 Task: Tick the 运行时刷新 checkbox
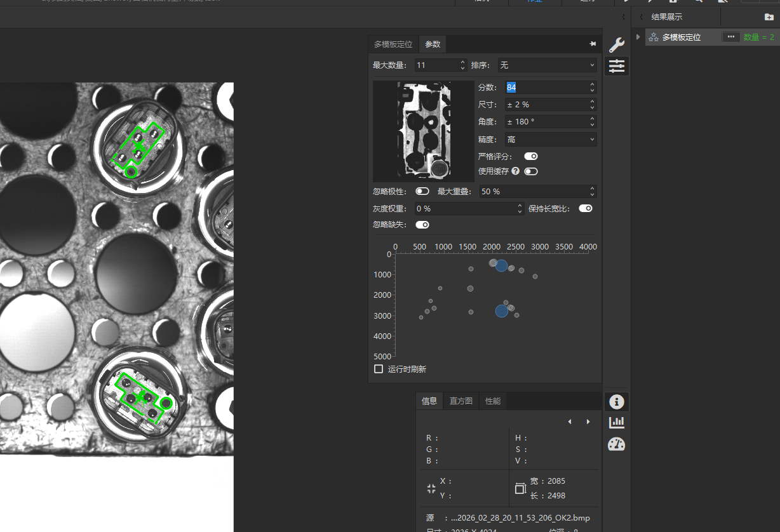[x=379, y=369]
